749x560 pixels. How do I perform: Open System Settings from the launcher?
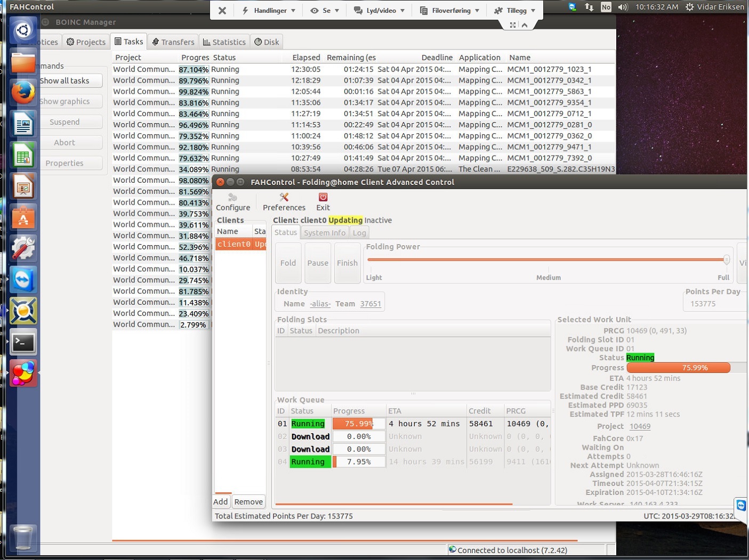click(x=23, y=249)
